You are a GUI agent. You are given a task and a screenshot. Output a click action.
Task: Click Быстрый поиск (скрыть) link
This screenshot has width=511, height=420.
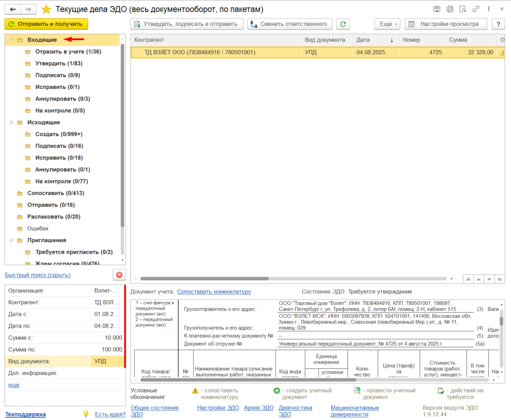(37, 275)
